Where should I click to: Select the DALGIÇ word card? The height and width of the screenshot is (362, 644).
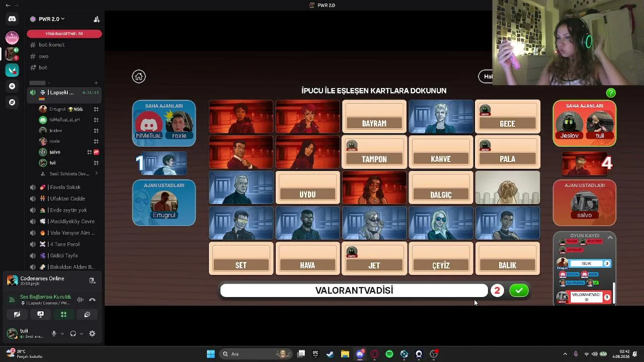[441, 188]
